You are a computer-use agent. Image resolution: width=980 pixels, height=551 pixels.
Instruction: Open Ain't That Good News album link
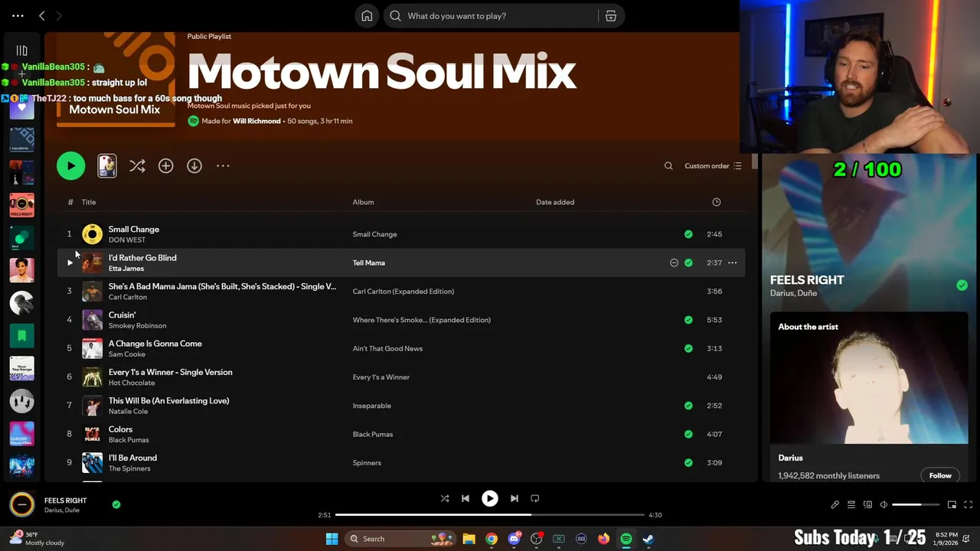387,348
